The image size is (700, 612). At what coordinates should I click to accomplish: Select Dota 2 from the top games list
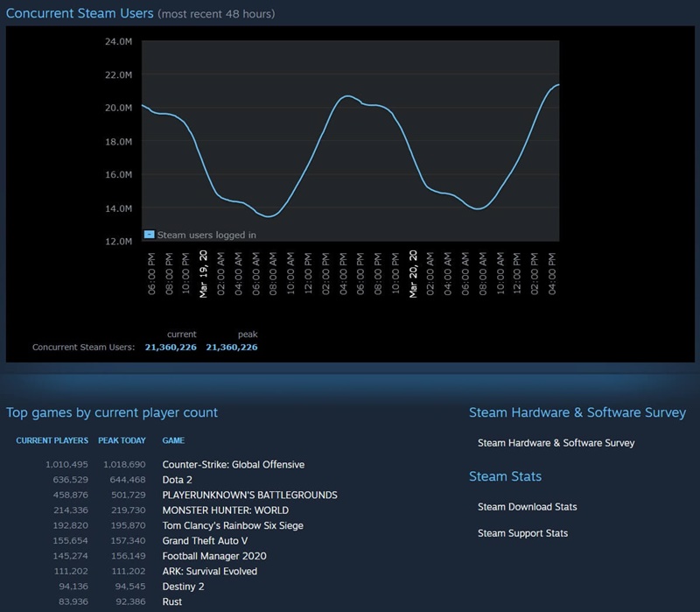pos(179,480)
